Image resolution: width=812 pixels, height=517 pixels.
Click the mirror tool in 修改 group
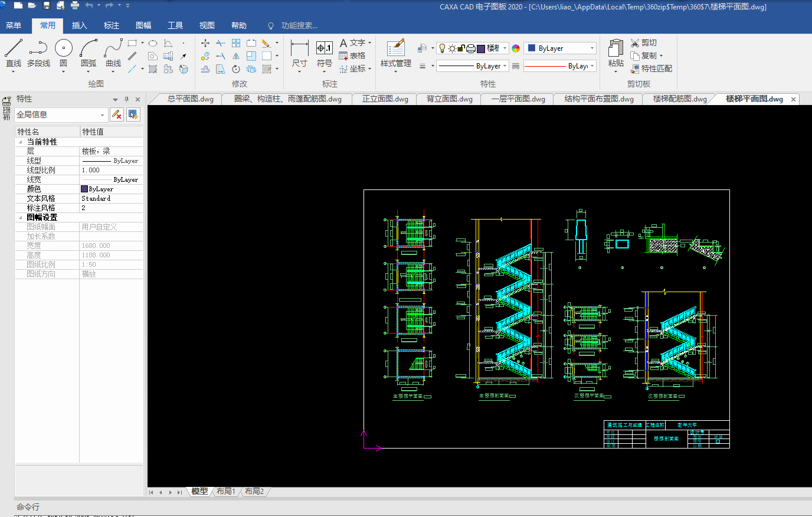(x=236, y=56)
